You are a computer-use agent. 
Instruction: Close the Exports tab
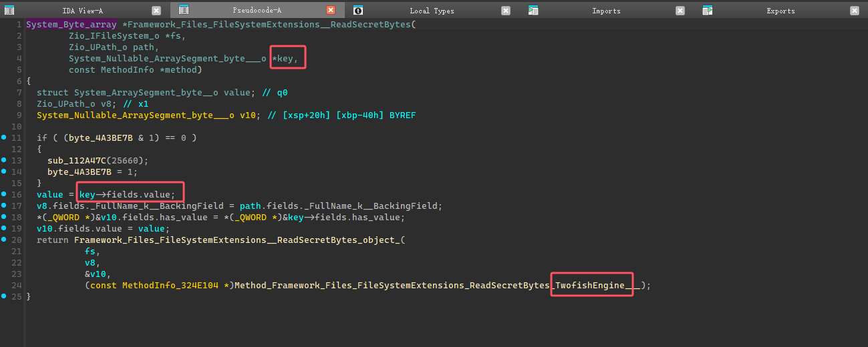pyautogui.click(x=855, y=10)
